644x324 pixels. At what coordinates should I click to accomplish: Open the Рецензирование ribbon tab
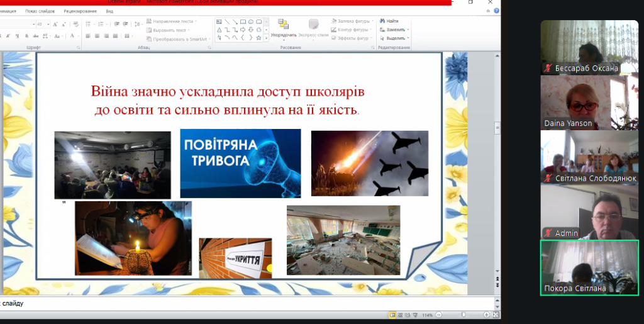pyautogui.click(x=82, y=11)
